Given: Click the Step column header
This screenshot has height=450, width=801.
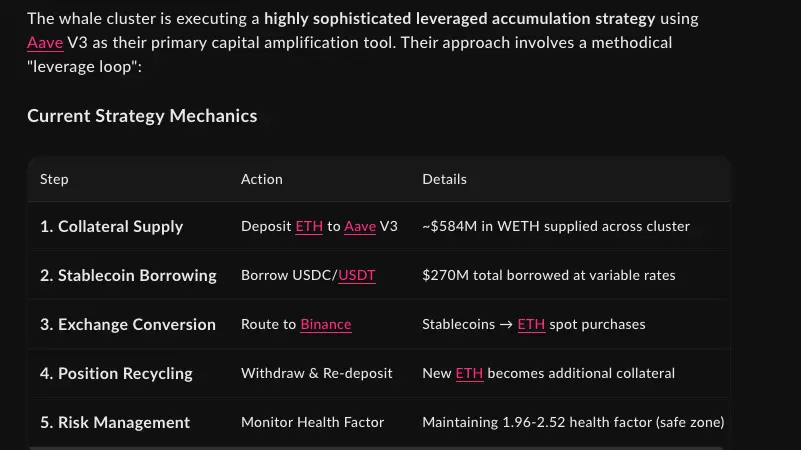Looking at the screenshot, I should pos(54,179).
